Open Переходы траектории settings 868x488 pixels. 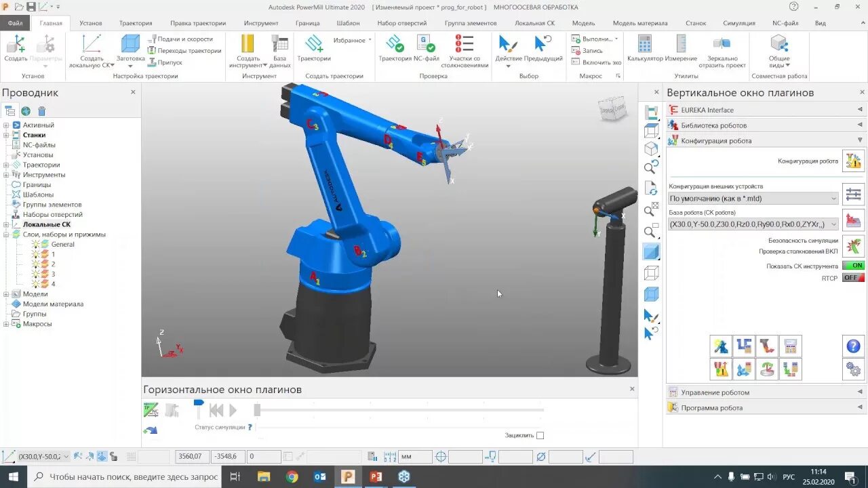click(184, 51)
